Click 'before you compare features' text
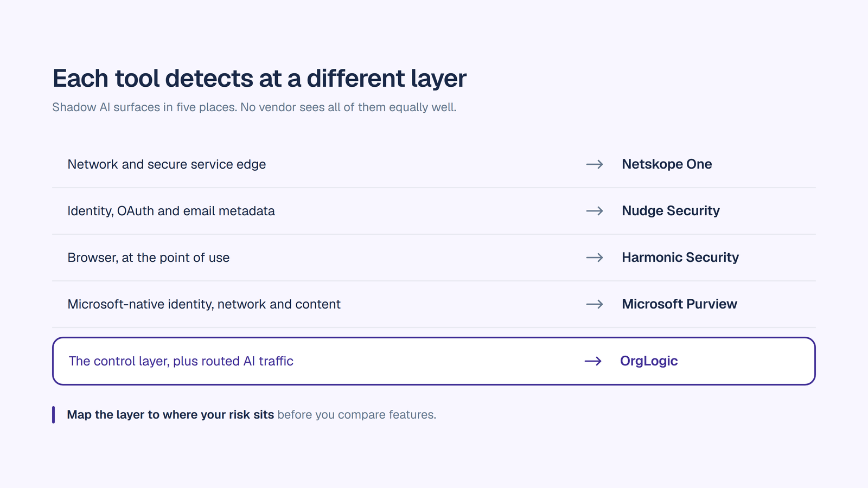This screenshot has height=488, width=868. [x=356, y=415]
